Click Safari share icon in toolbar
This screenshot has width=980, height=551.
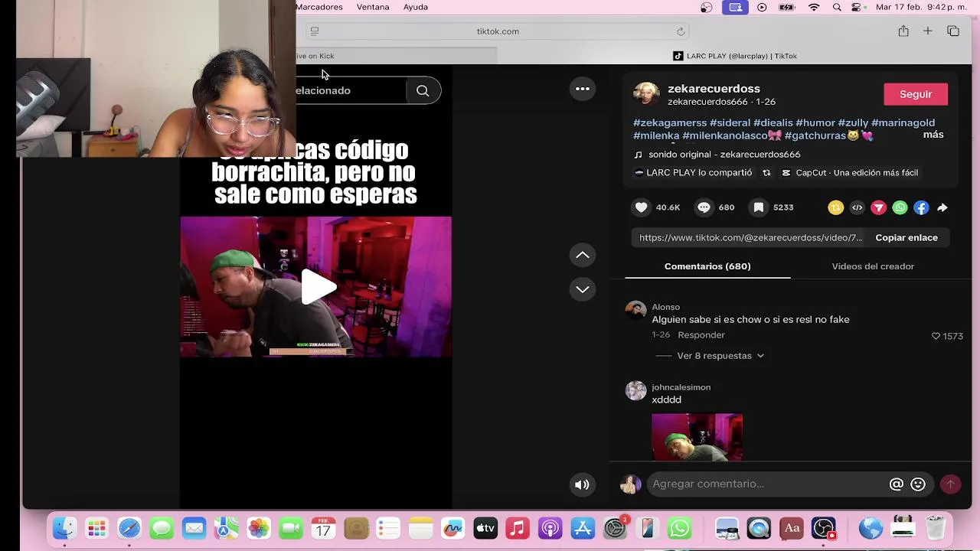coord(903,31)
